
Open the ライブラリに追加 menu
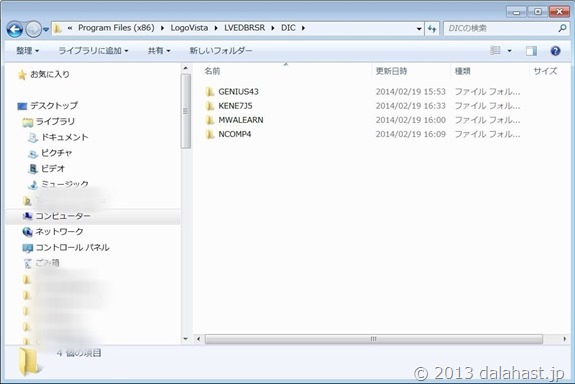point(93,51)
